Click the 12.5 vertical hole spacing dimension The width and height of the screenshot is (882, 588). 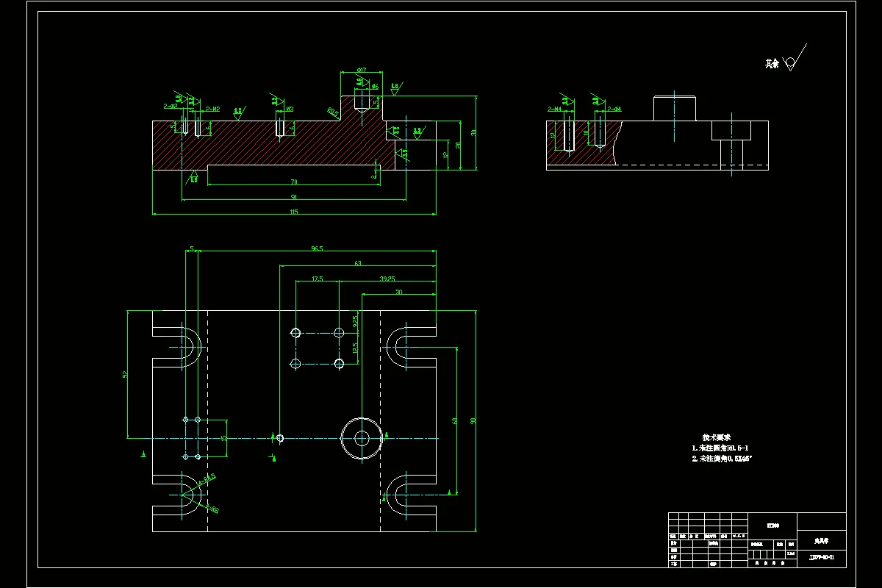[x=355, y=348]
